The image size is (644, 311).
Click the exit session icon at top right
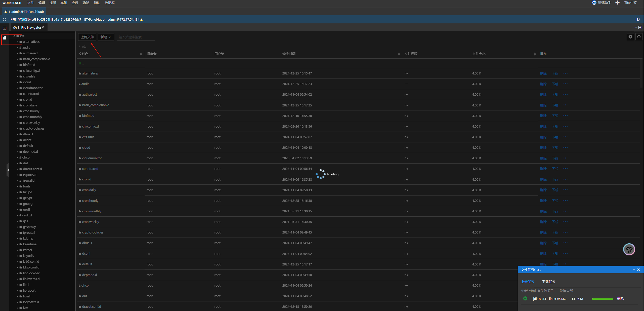[x=638, y=19]
